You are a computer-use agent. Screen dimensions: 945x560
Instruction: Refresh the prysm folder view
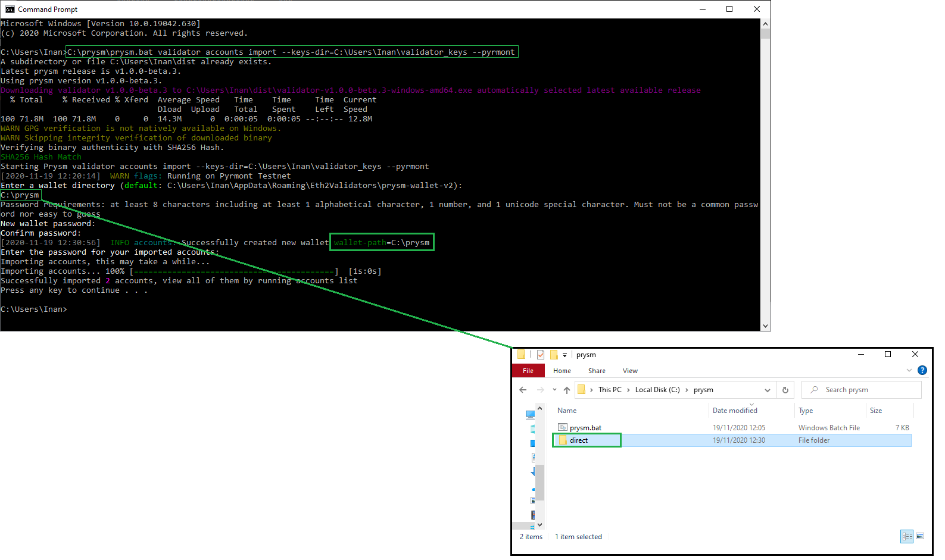(x=785, y=390)
